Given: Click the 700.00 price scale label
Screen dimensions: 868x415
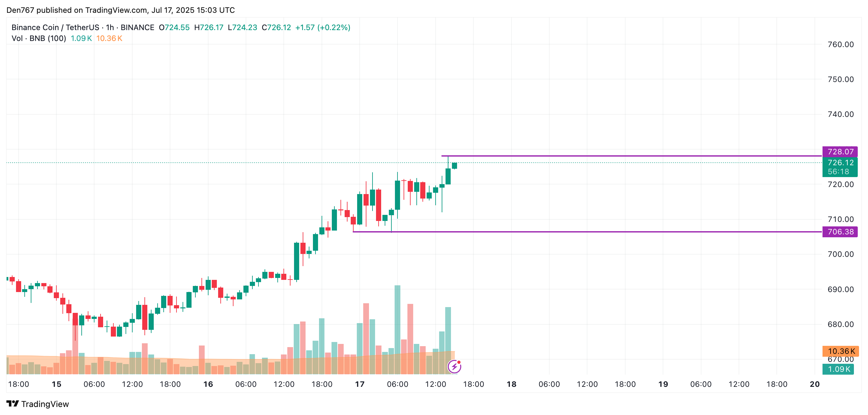Looking at the screenshot, I should (x=840, y=254).
